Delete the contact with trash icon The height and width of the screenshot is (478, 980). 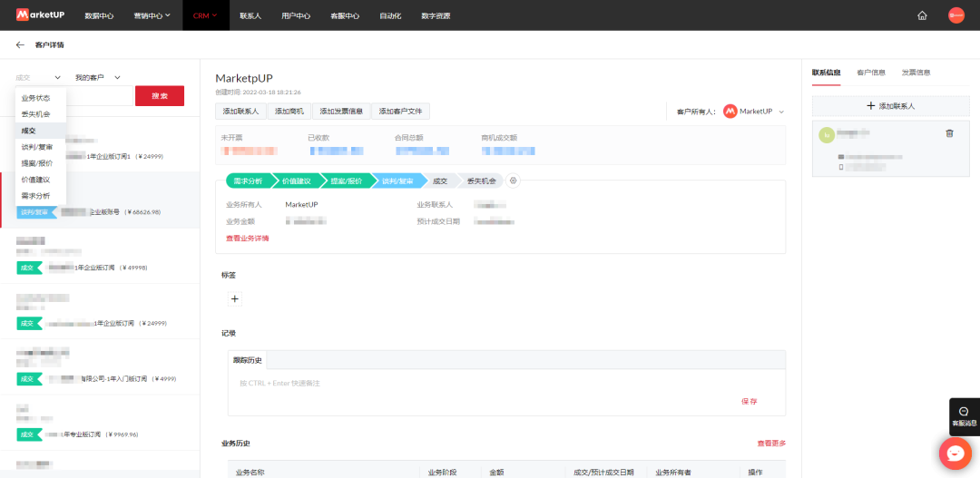949,133
